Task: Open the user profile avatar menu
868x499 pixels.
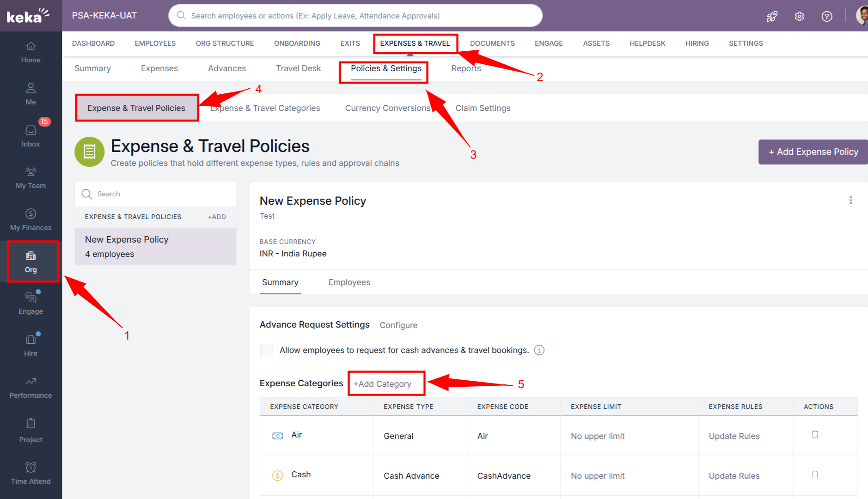Action: tap(862, 16)
